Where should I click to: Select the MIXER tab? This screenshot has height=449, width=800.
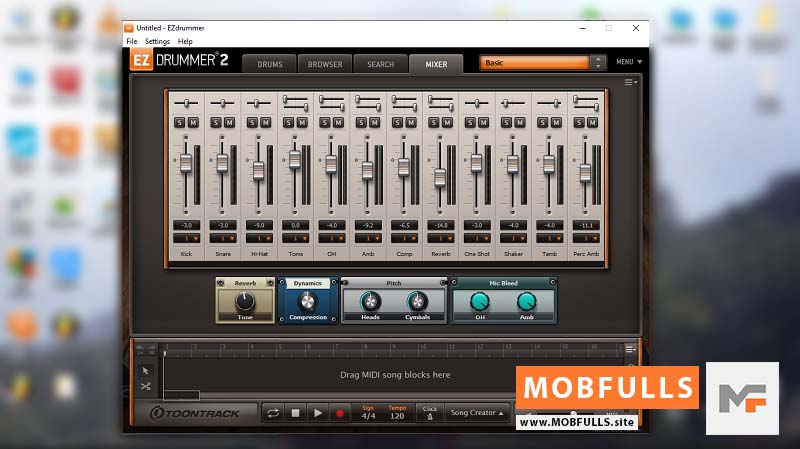pyautogui.click(x=436, y=64)
